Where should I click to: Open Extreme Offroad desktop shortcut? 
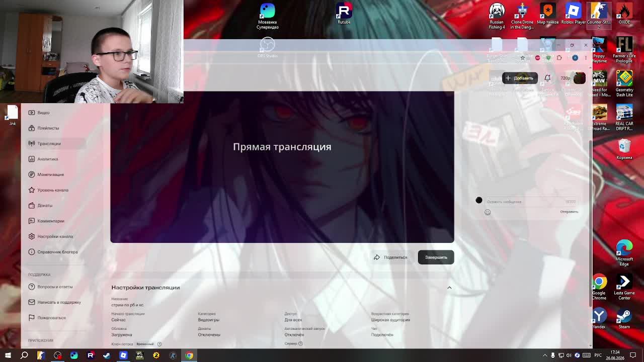point(599,118)
